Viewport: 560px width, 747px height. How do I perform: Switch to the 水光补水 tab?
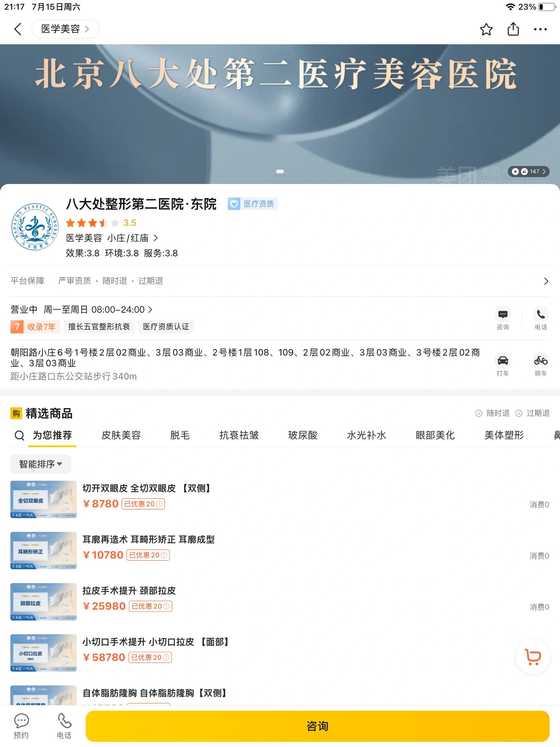[x=366, y=435]
